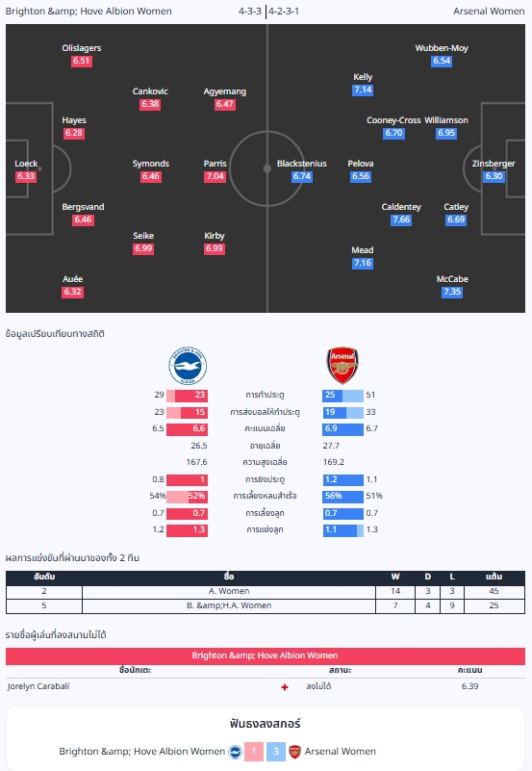Click the large Brighton crest logo
Screen dimensions: 532x771
pyautogui.click(x=188, y=366)
